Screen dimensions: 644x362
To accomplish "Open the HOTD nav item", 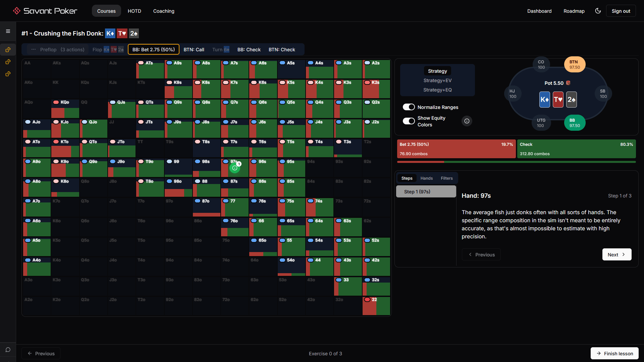I will [134, 11].
